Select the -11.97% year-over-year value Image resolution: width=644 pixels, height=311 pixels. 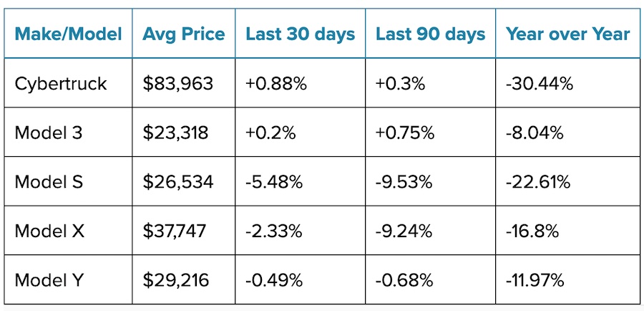(535, 279)
